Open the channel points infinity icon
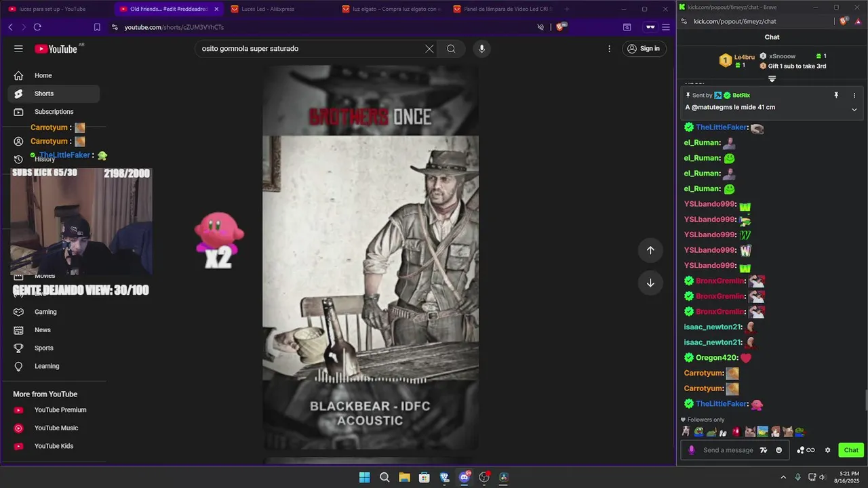 pos(806,450)
